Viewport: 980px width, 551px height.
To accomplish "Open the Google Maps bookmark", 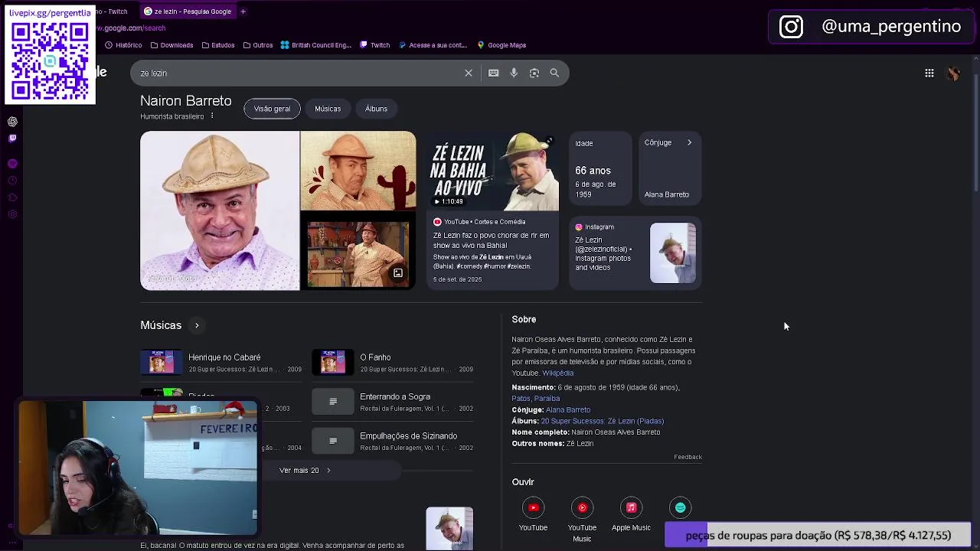I will pos(501,45).
